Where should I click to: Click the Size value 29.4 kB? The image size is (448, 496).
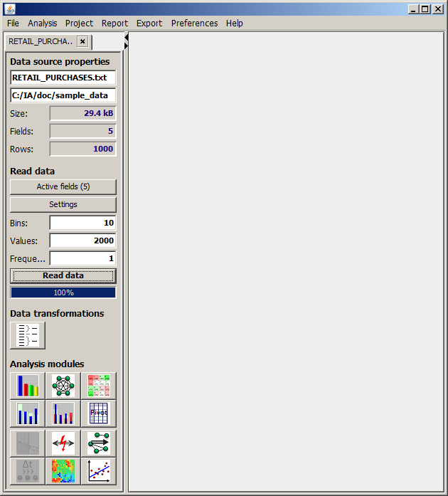point(82,113)
